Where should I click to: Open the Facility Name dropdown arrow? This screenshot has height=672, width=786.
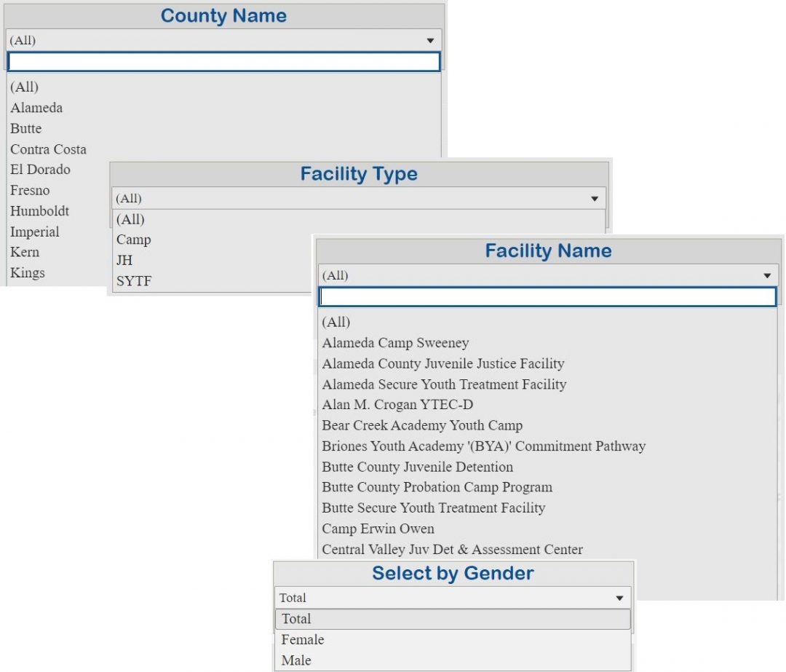pyautogui.click(x=767, y=276)
